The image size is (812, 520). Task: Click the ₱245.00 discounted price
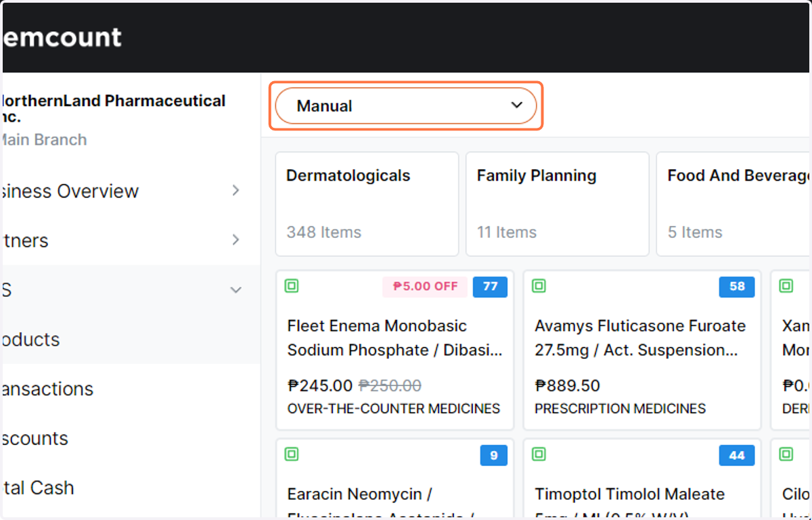(x=320, y=386)
